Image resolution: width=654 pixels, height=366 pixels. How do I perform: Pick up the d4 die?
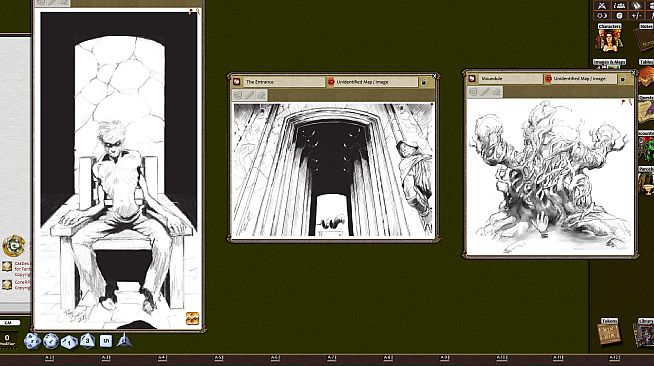click(124, 341)
